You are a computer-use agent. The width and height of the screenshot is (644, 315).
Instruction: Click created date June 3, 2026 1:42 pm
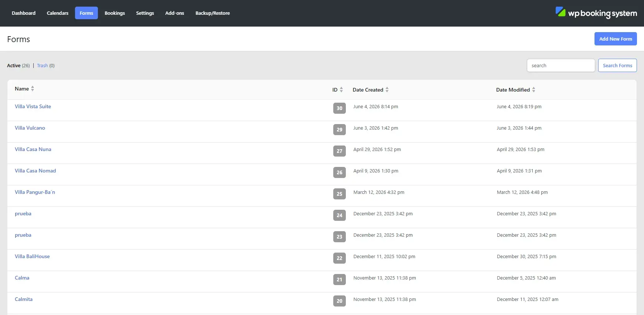click(375, 128)
